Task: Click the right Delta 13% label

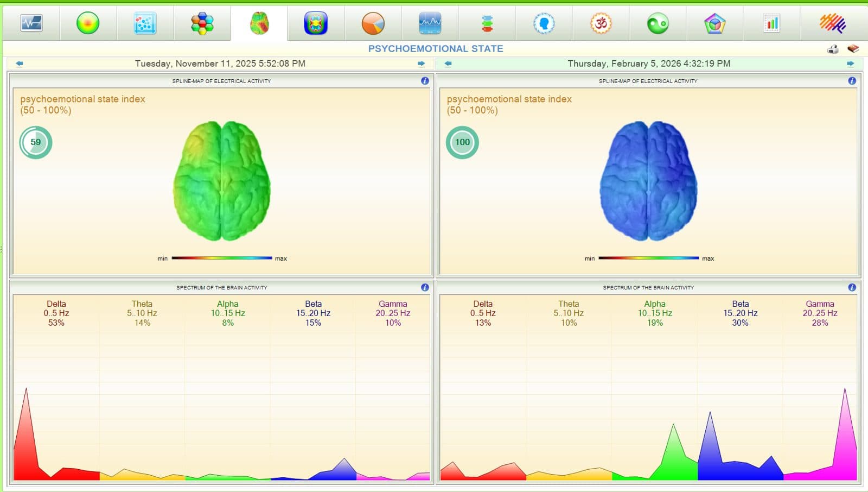Action: (x=483, y=313)
